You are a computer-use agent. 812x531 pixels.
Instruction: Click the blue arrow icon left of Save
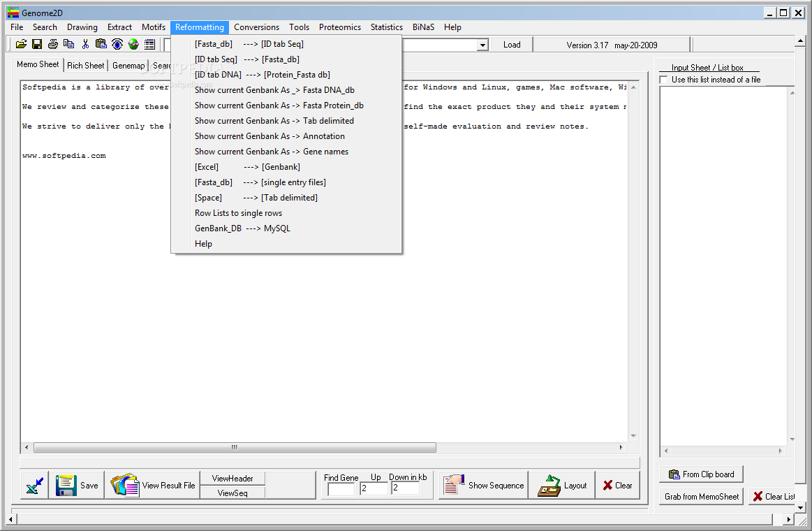coord(35,486)
